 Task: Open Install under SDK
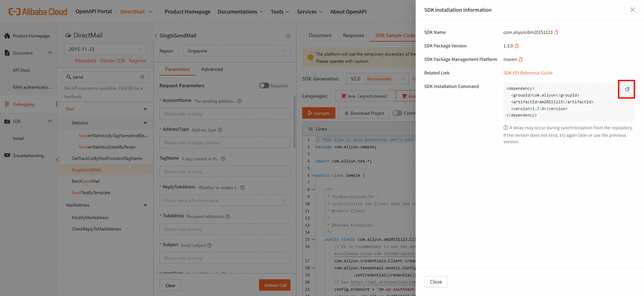(18, 139)
